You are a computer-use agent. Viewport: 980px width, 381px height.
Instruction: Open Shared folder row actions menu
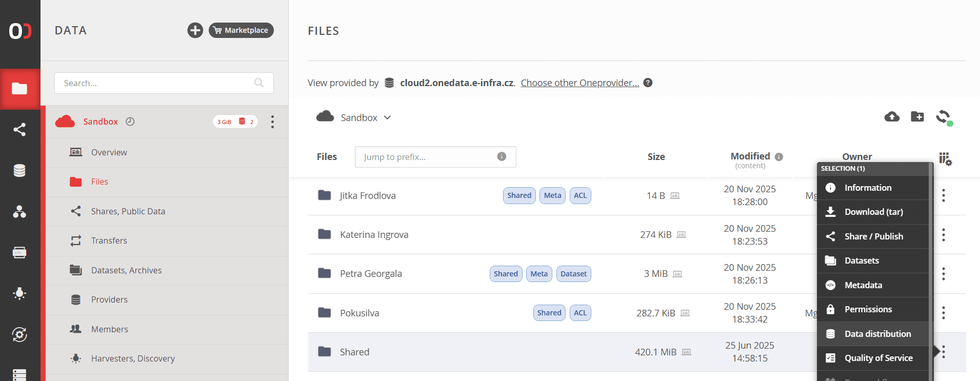pos(944,352)
